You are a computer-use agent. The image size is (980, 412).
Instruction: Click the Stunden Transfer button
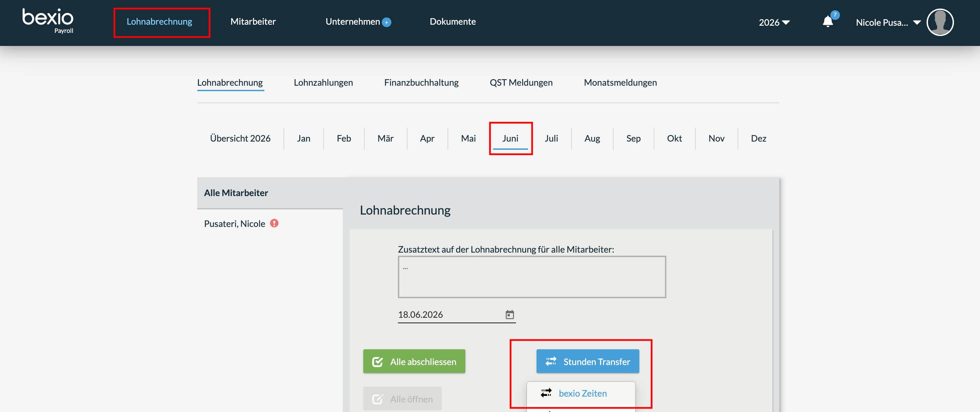(587, 361)
